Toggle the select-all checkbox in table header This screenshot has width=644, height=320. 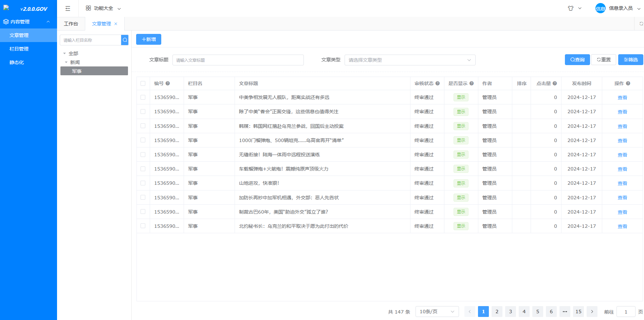143,83
